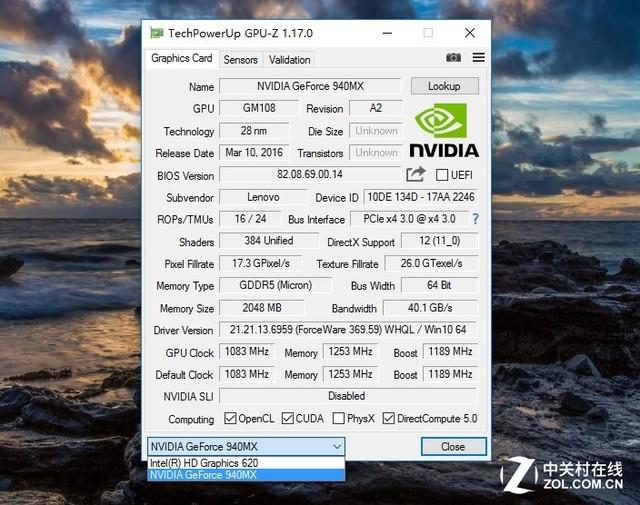Click the Subvendor field Lenovo
The height and width of the screenshot is (505, 640).
tap(263, 197)
